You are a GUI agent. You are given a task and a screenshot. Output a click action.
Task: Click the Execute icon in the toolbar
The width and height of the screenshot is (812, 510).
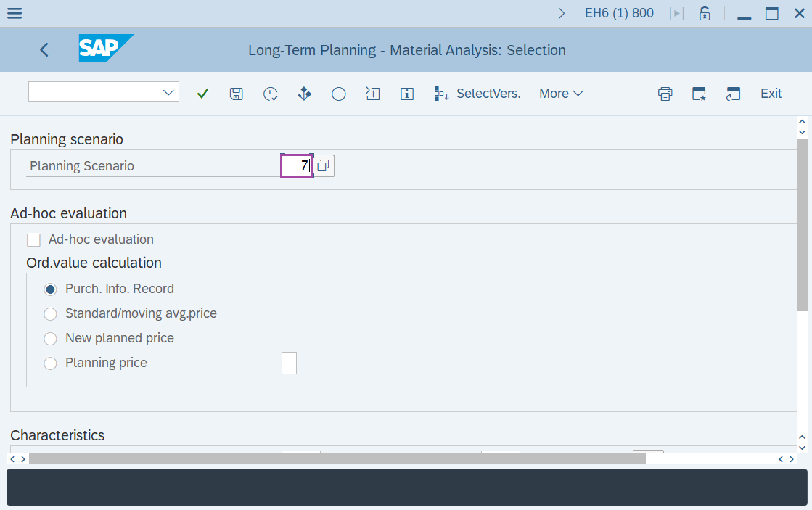(304, 93)
